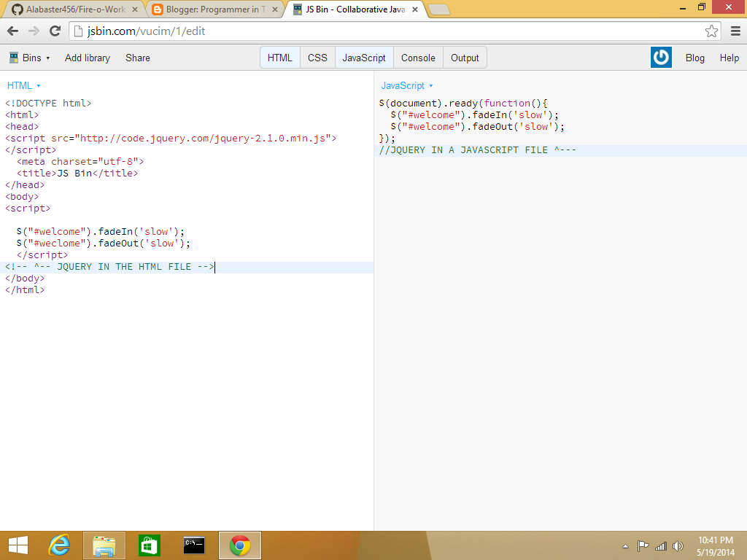Click the Chrome taskbar icon
The width and height of the screenshot is (747, 560).
239,545
